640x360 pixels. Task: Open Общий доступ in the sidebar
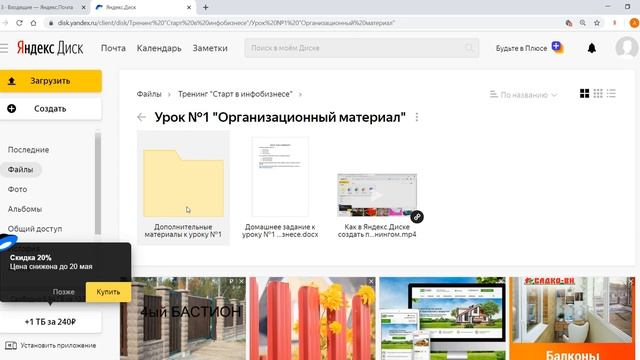tap(35, 229)
